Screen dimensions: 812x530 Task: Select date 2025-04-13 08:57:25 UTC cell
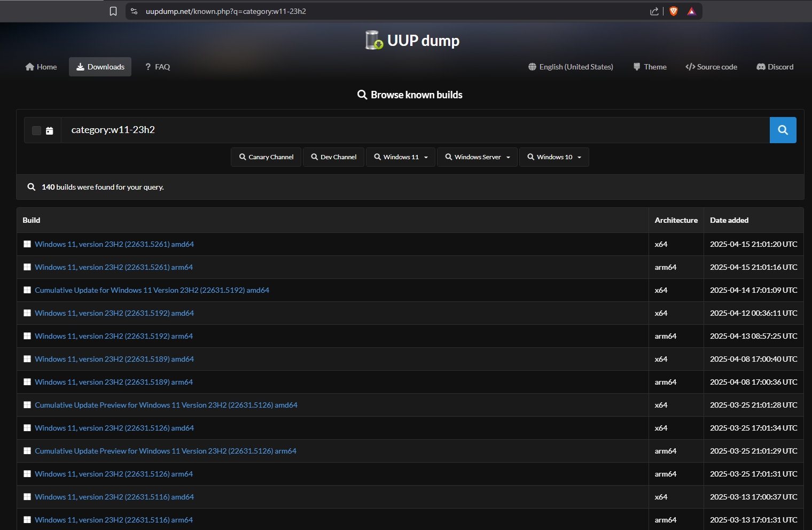[754, 336]
